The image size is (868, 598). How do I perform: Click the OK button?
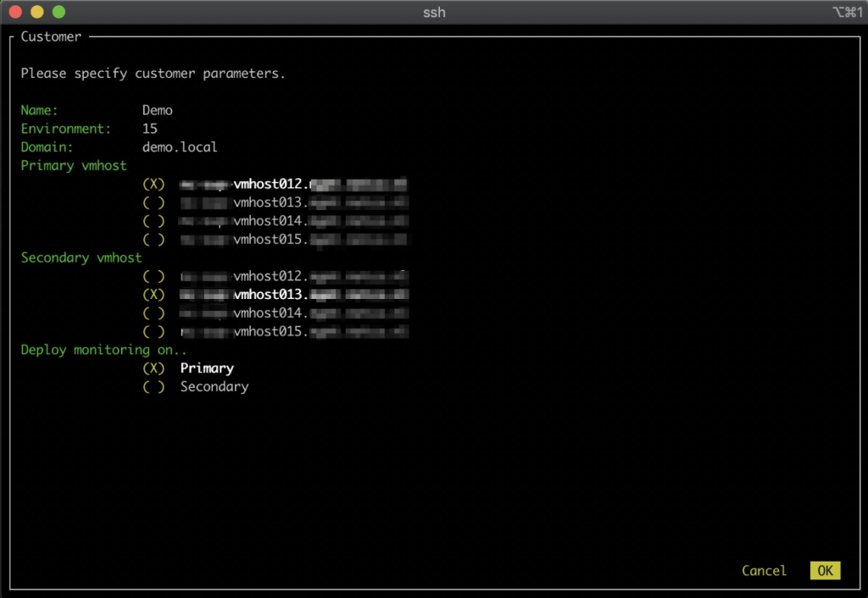coord(825,570)
